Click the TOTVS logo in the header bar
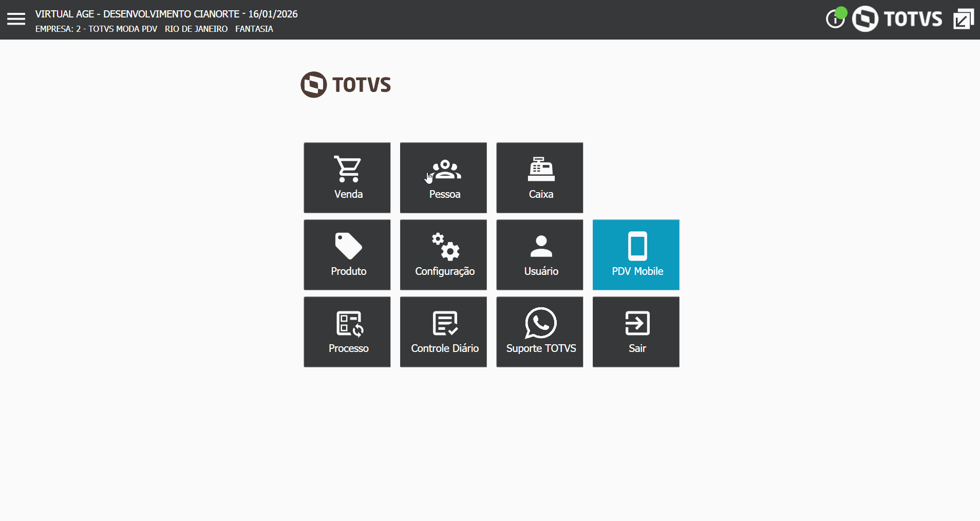980x521 pixels. 897,19
